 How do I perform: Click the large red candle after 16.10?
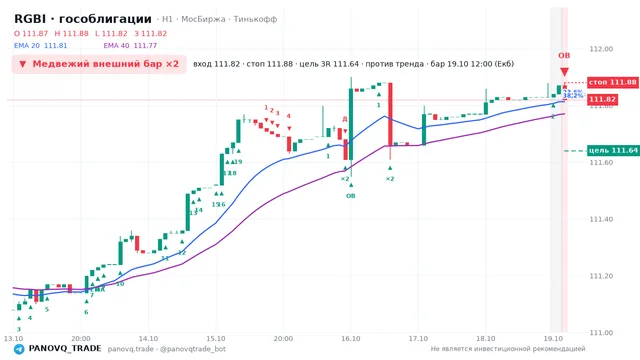(x=390, y=115)
